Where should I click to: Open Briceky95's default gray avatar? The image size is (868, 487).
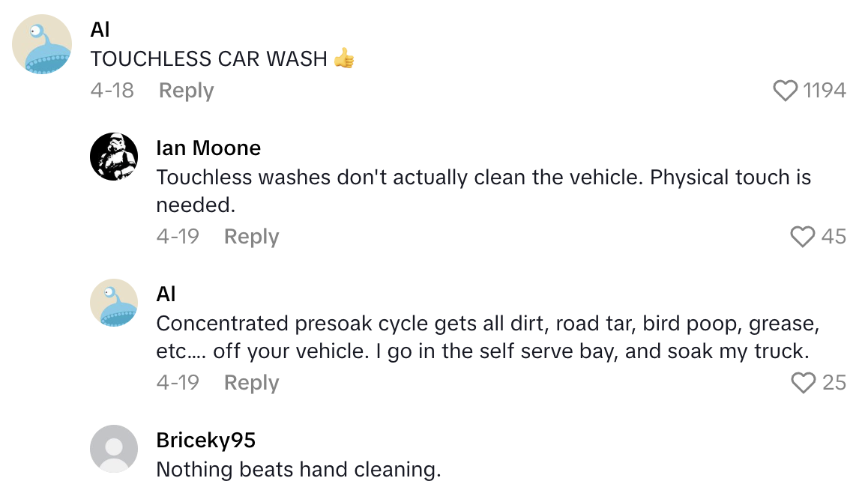pos(114,449)
